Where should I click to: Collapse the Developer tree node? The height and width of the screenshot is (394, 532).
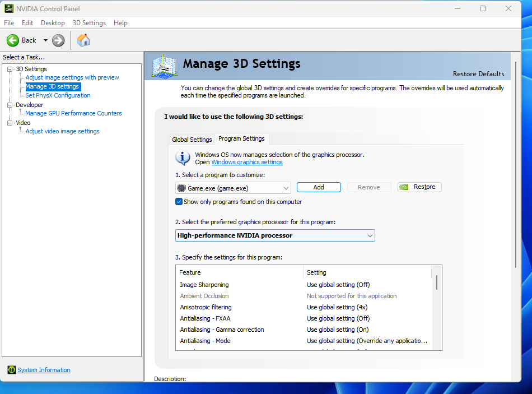click(x=10, y=105)
